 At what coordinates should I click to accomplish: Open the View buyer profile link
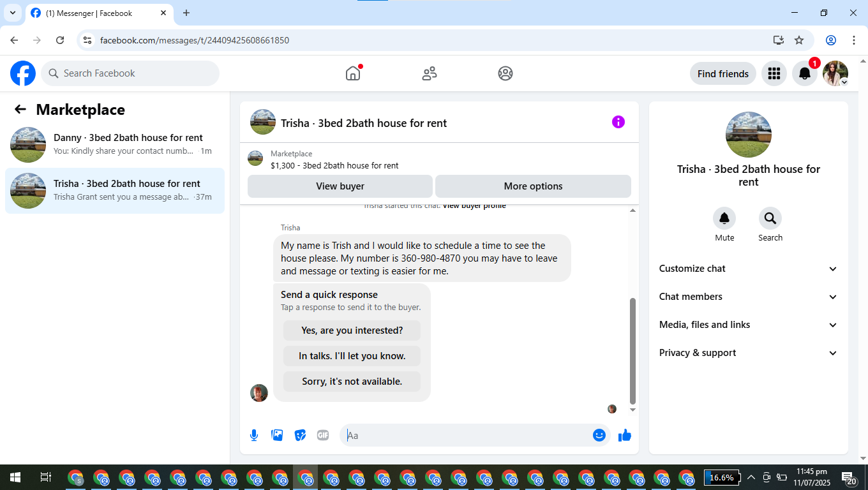[474, 206]
